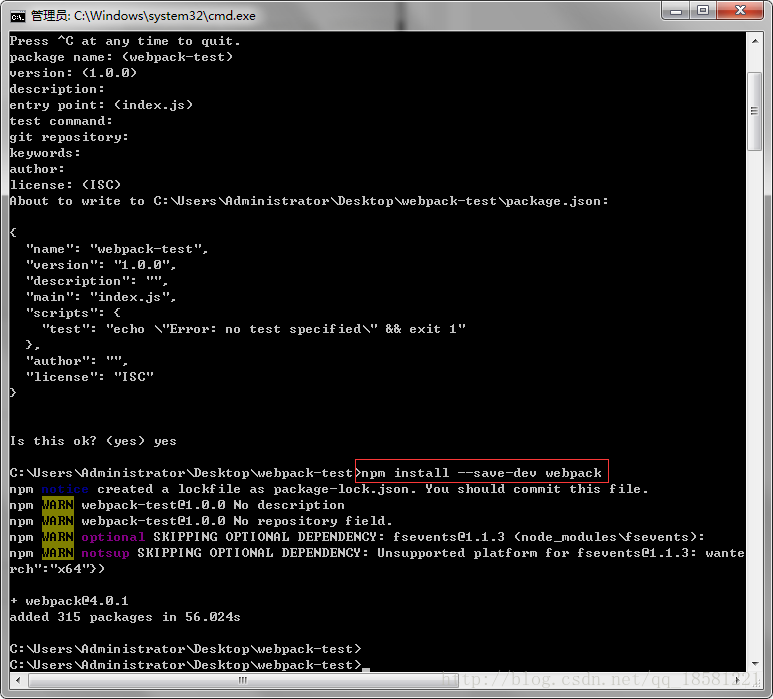Click the 'license: (ISC)' prompt line
This screenshot has width=773, height=699.
[65, 185]
